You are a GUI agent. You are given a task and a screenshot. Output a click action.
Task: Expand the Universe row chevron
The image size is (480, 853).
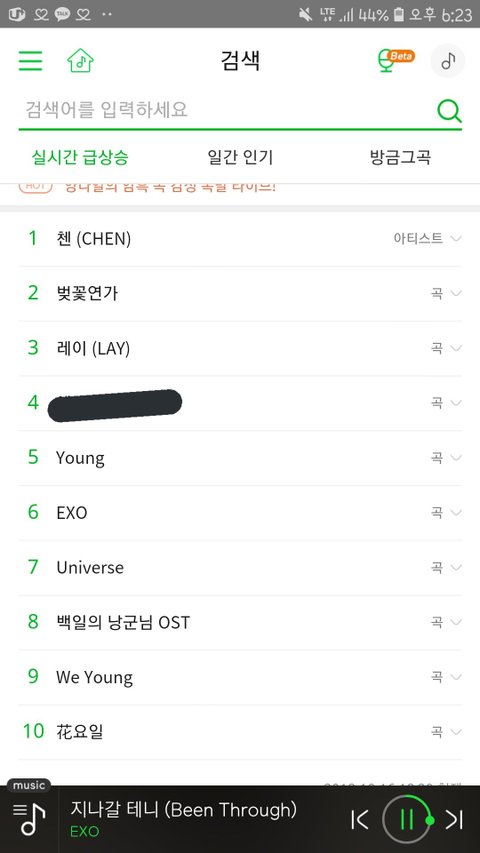(457, 567)
